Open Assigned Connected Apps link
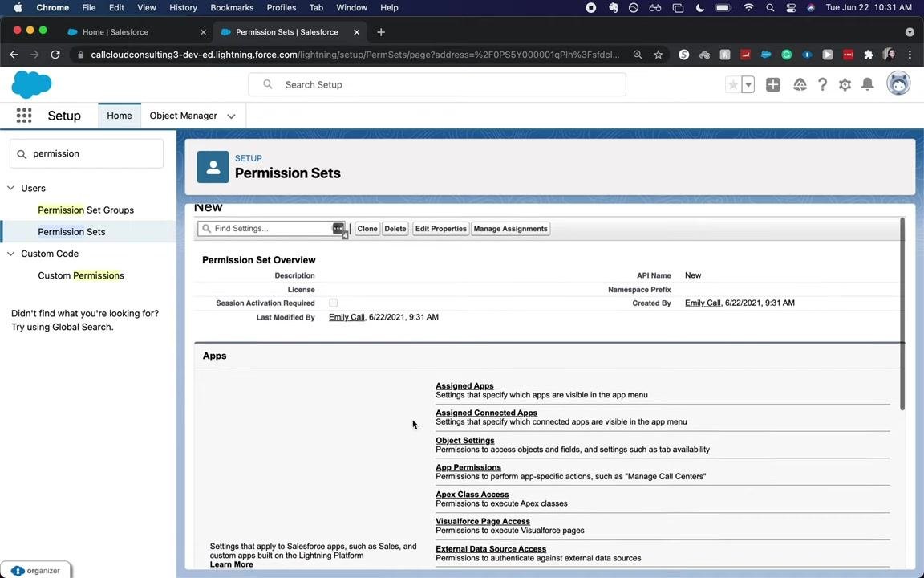 [x=486, y=413]
